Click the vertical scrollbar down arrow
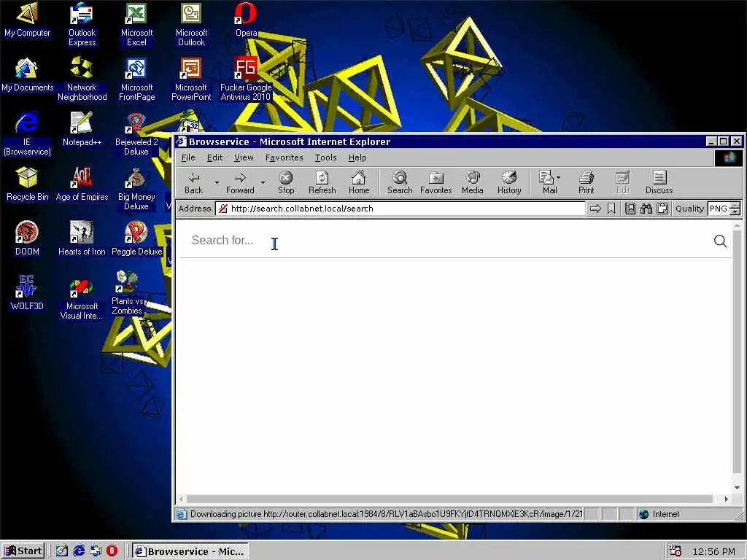 point(737,488)
